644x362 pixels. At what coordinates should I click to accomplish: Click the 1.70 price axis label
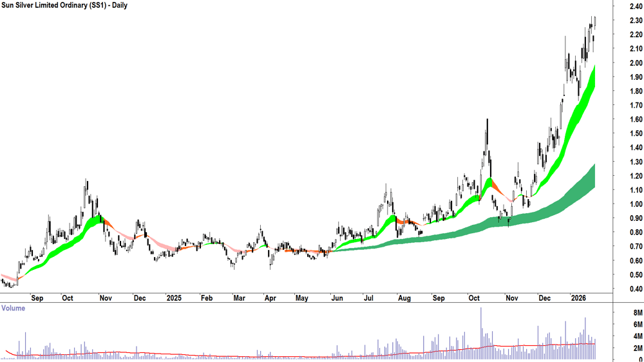point(636,106)
